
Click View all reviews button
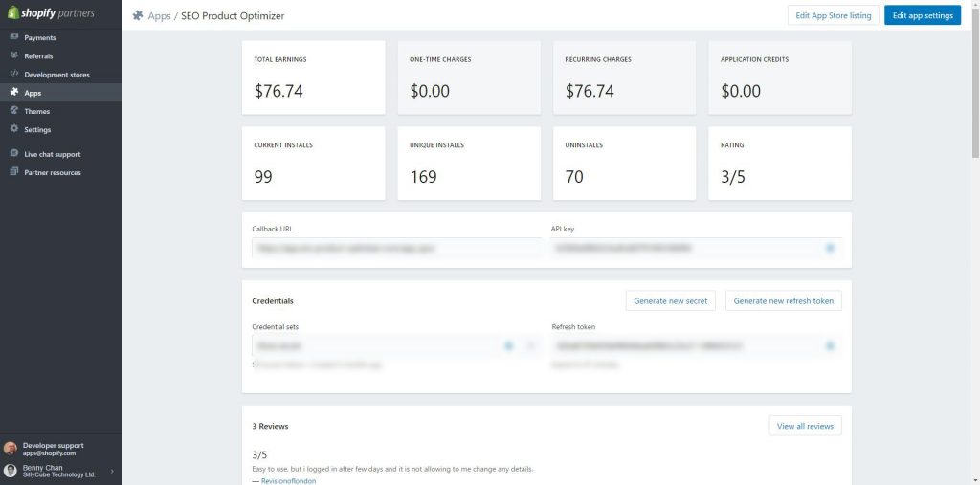805,426
